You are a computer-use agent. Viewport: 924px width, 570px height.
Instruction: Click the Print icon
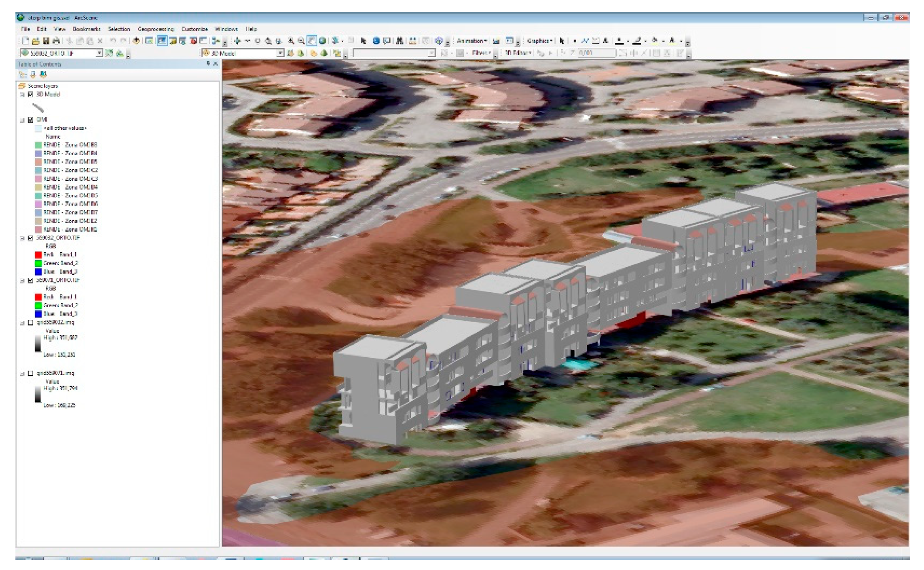pos(56,41)
